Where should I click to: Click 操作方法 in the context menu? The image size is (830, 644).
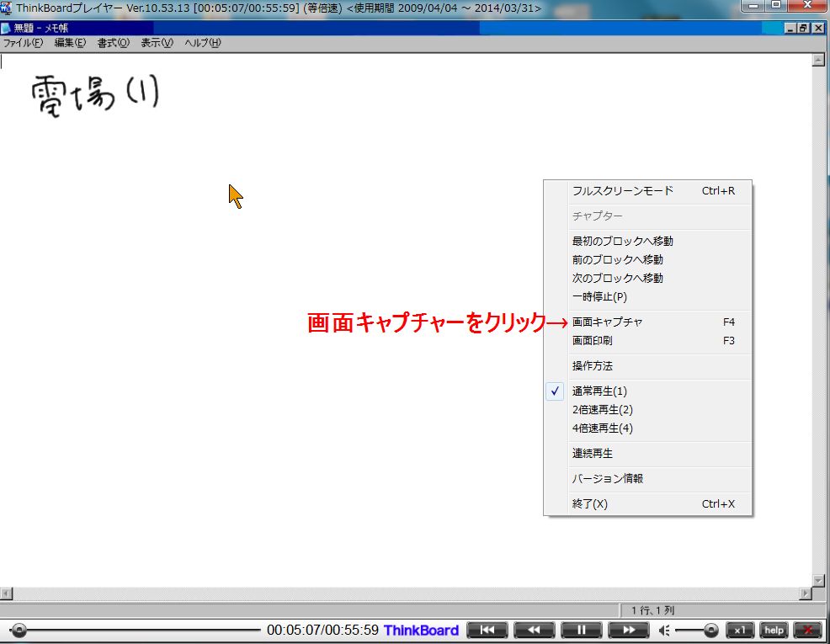[593, 366]
